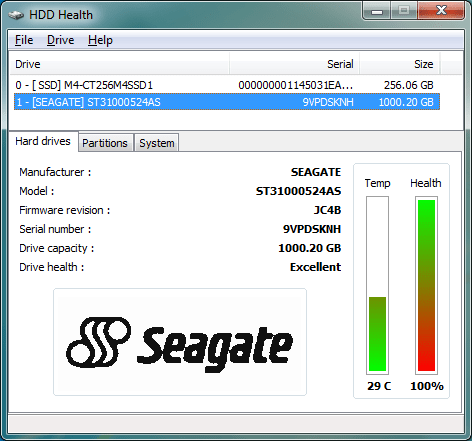This screenshot has width=472, height=441.
Task: Sort list by Serial column header
Action: click(294, 64)
